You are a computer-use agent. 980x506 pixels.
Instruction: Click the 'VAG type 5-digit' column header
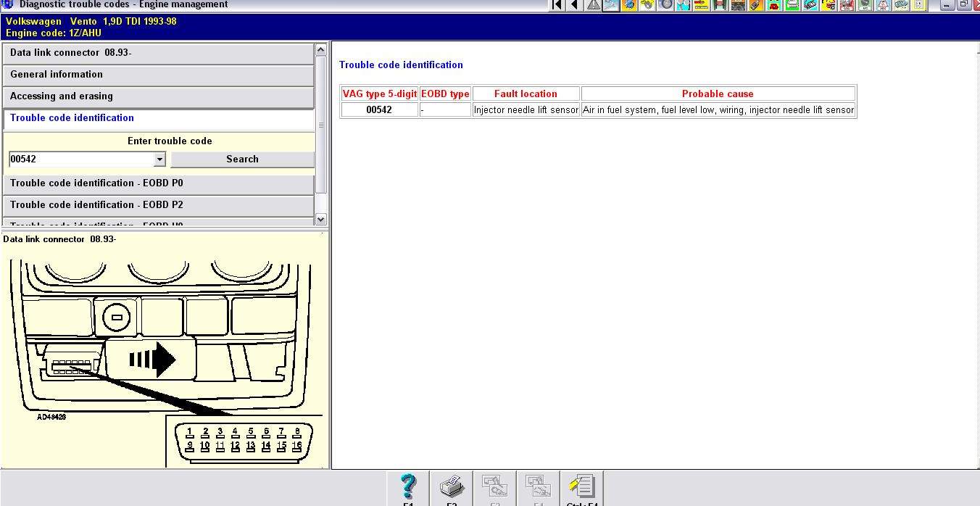(x=380, y=94)
